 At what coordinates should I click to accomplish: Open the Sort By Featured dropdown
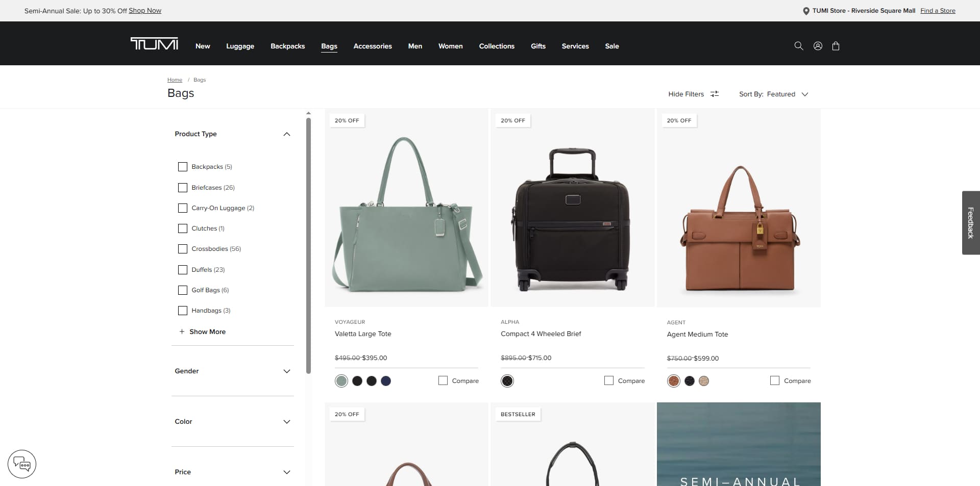tap(773, 94)
